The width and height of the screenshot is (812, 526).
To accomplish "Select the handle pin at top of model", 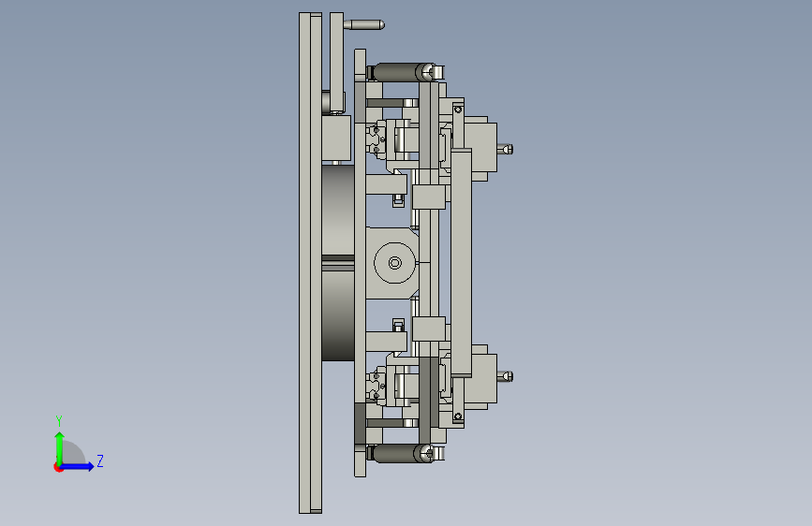I will click(x=363, y=24).
